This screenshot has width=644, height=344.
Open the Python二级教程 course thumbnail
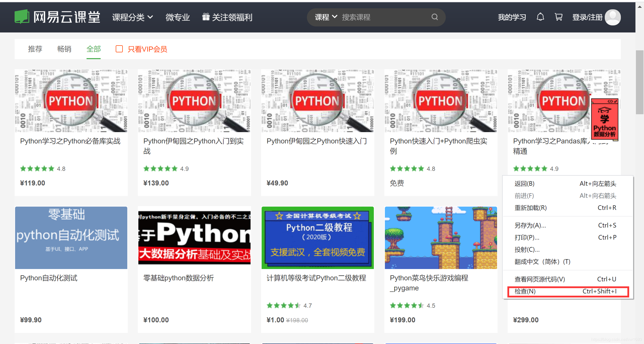[317, 238]
